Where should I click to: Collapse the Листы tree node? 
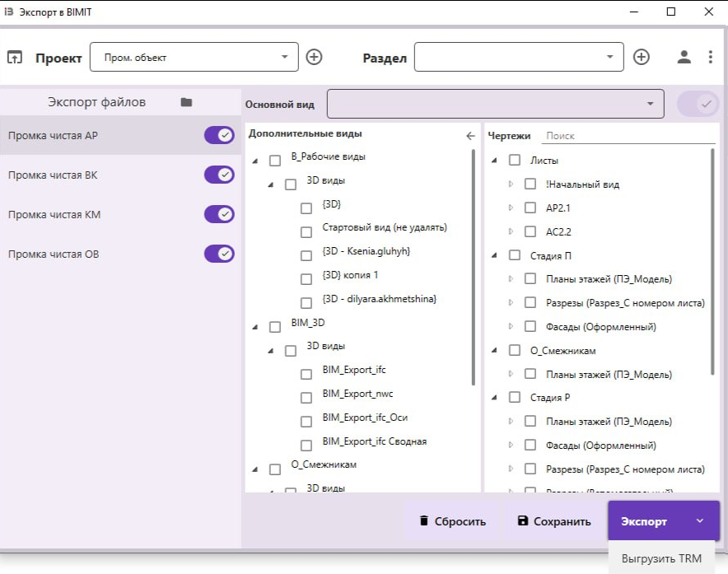tap(494, 161)
